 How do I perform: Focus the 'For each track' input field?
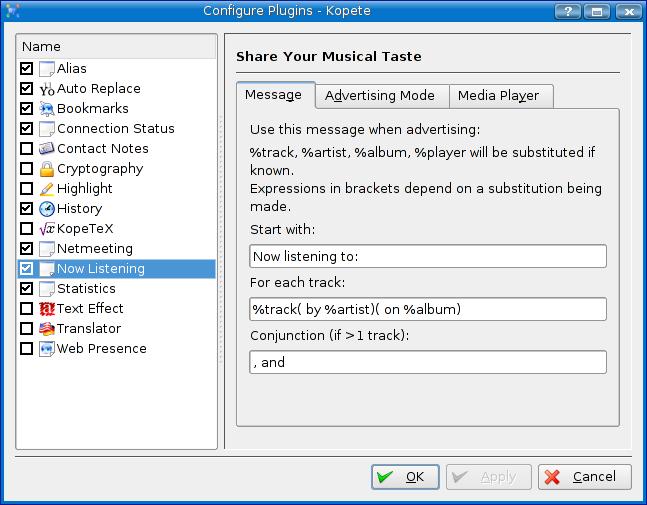(x=428, y=309)
